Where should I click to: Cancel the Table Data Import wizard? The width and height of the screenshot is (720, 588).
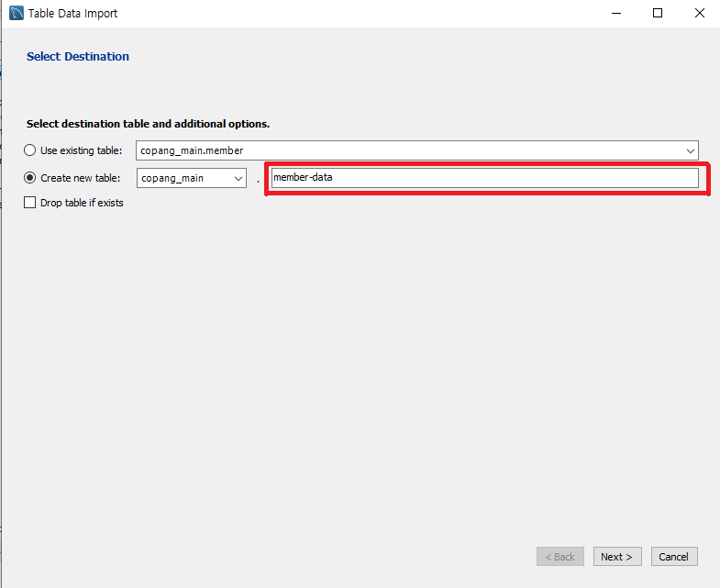coord(674,556)
